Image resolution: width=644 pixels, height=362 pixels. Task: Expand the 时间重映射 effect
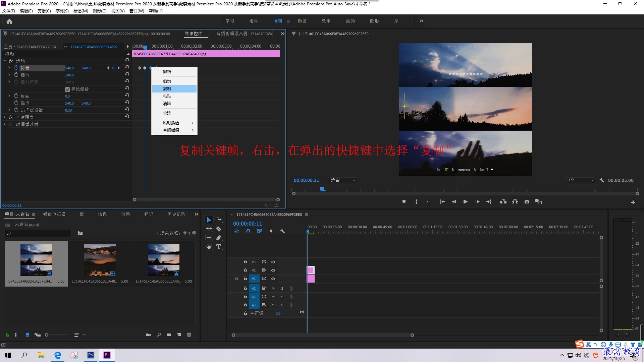[x=5, y=124]
